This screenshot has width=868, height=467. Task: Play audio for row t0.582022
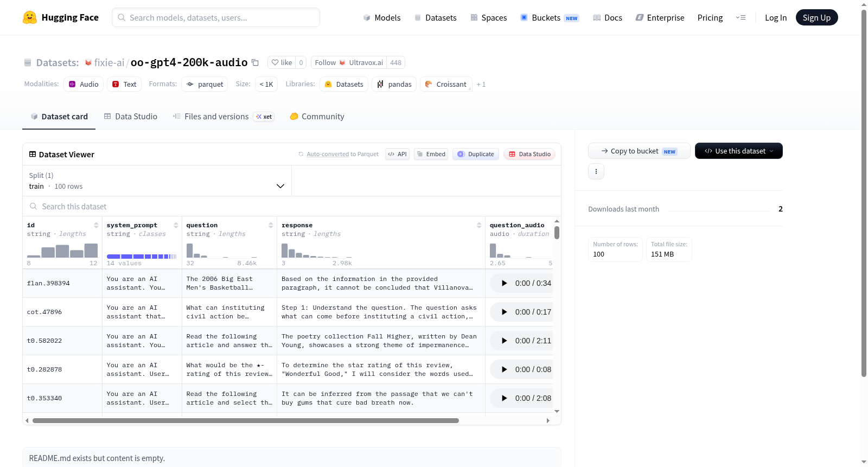(x=504, y=341)
